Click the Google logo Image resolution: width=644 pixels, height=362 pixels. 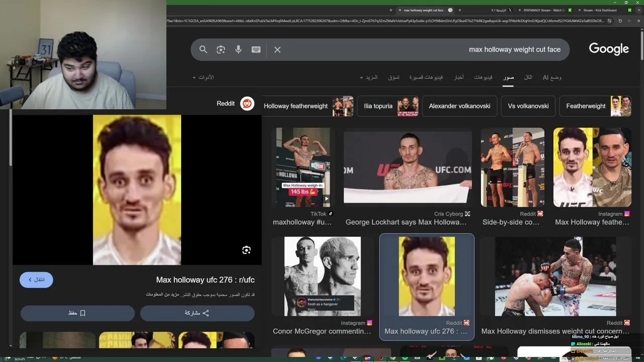click(609, 49)
